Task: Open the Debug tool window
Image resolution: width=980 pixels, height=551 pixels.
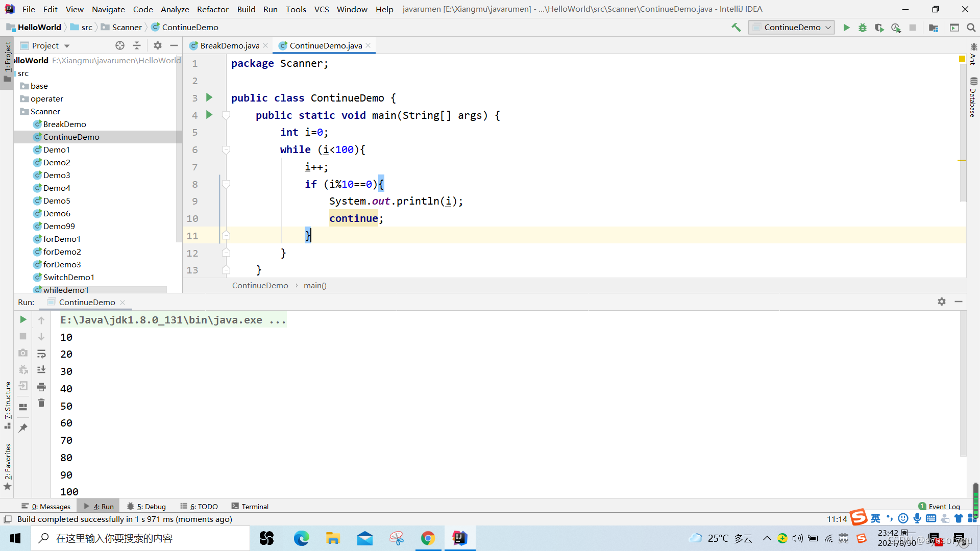Action: point(146,506)
